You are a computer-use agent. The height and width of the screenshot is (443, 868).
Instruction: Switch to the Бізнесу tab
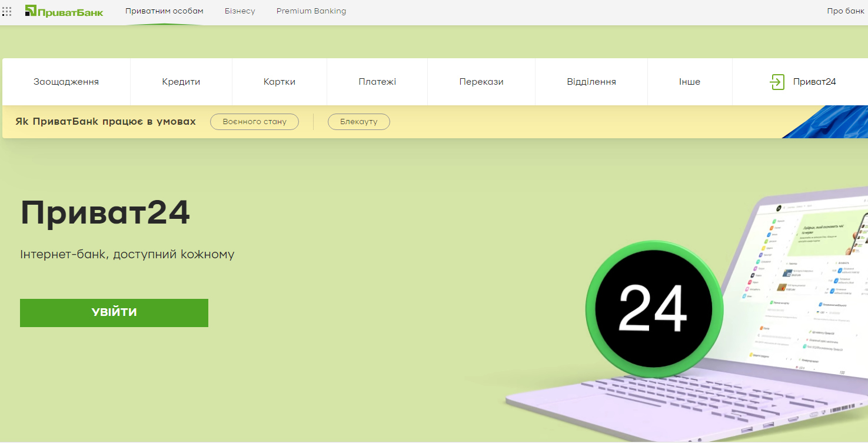240,11
